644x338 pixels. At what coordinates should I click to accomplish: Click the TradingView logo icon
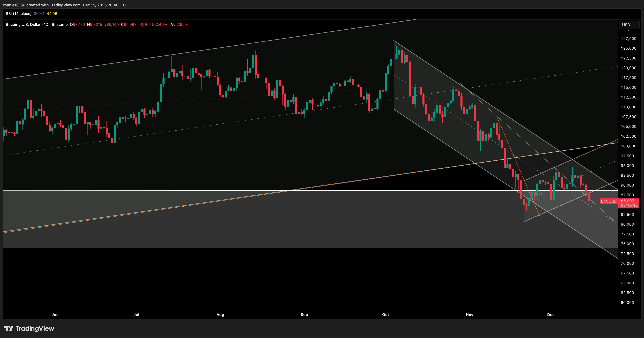(x=9, y=328)
